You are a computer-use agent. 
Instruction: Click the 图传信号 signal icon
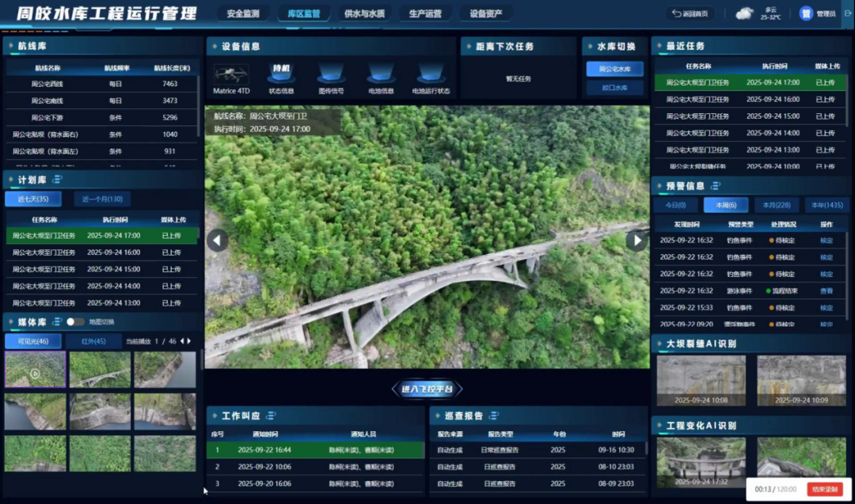coord(331,74)
